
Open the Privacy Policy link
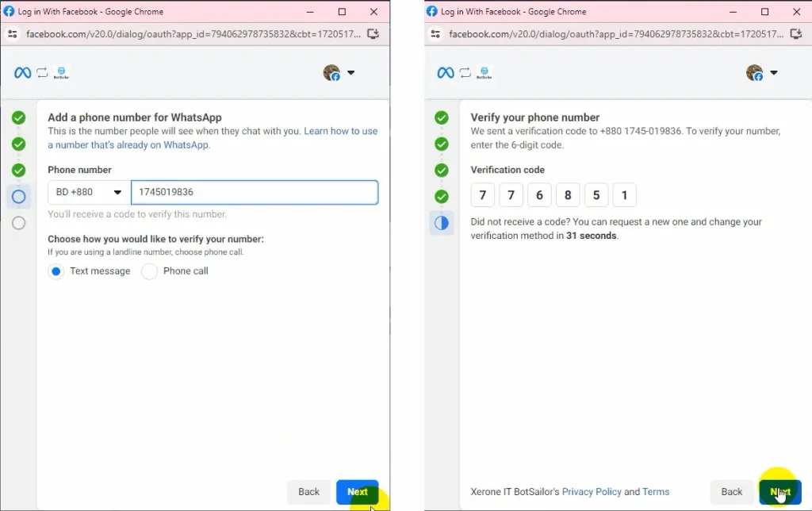(592, 492)
